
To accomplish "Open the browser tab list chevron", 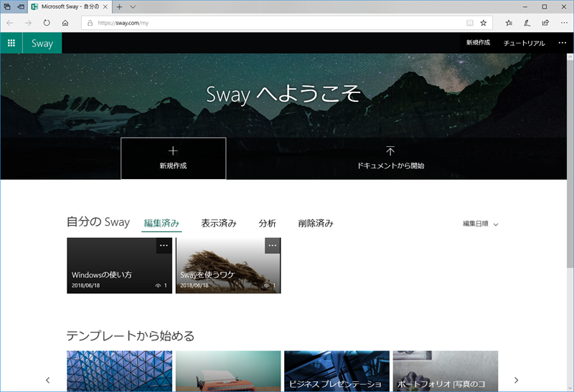I will pyautogui.click(x=133, y=6).
